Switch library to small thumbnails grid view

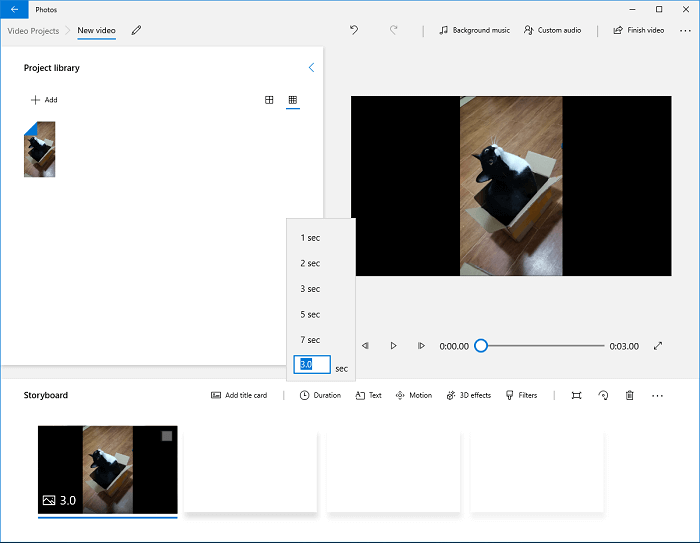pos(293,100)
